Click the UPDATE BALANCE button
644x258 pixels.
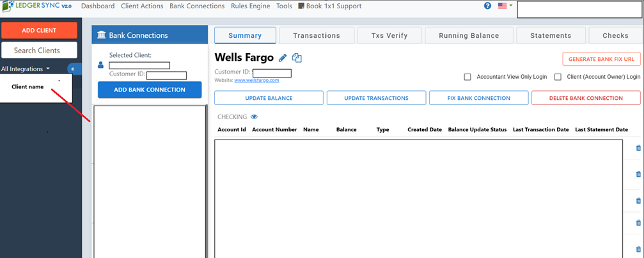(269, 98)
